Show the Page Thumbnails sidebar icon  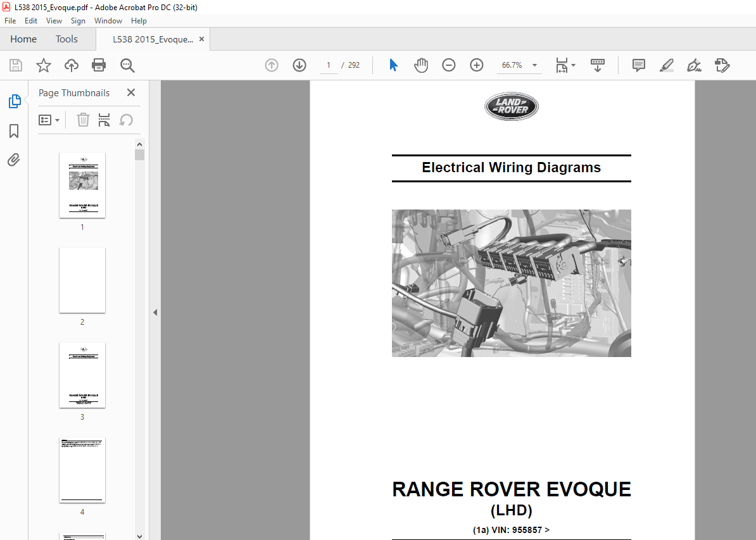pos(15,101)
